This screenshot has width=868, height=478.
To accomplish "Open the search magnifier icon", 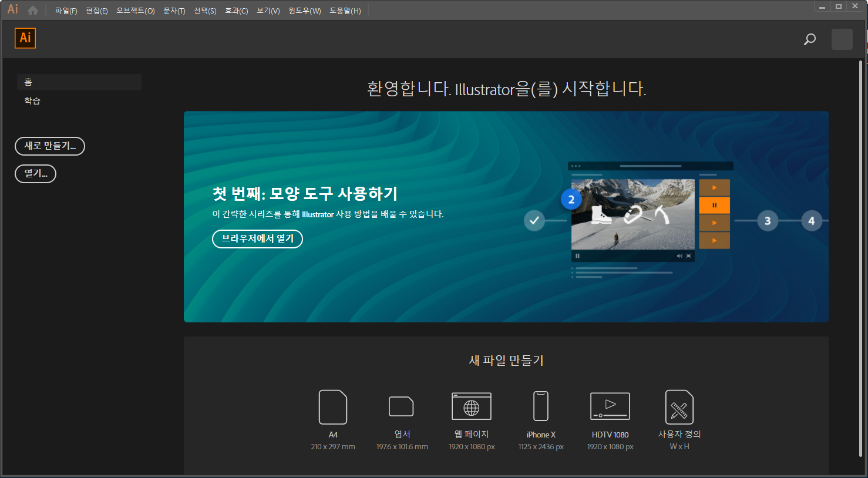I will [810, 39].
